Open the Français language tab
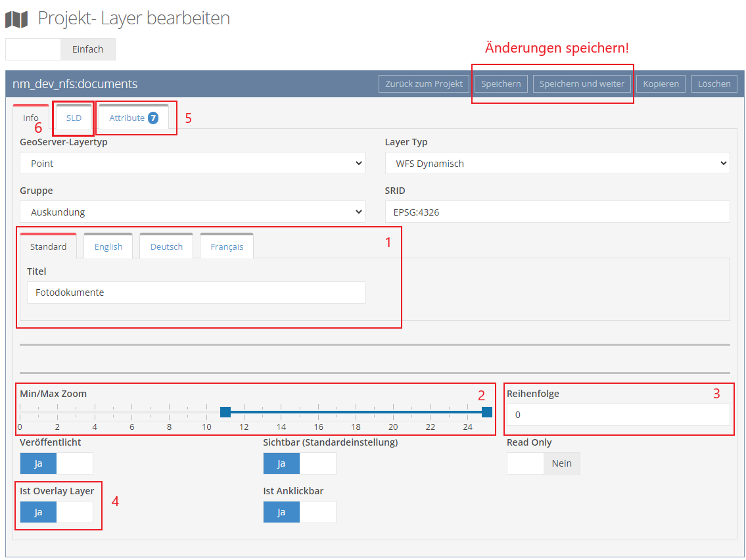 (227, 247)
